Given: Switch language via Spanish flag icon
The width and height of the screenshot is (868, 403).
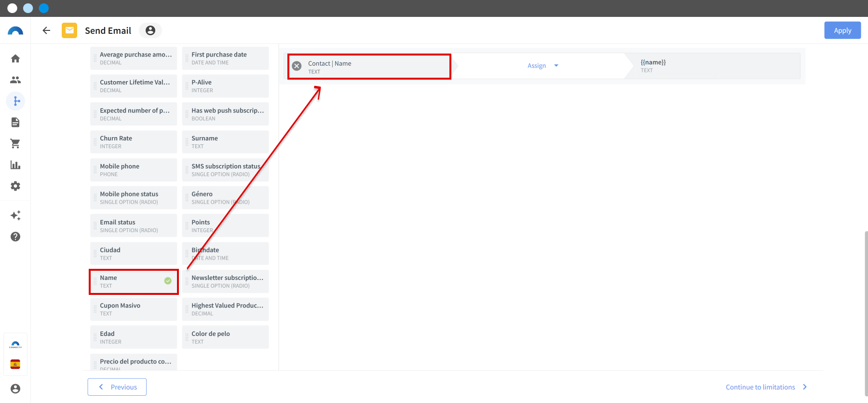Looking at the screenshot, I should [15, 364].
